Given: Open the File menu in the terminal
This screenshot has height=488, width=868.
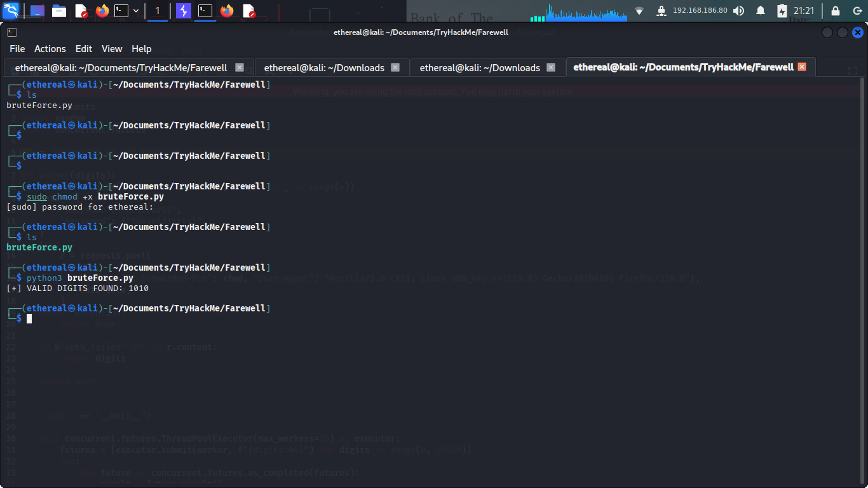Looking at the screenshot, I should 17,49.
